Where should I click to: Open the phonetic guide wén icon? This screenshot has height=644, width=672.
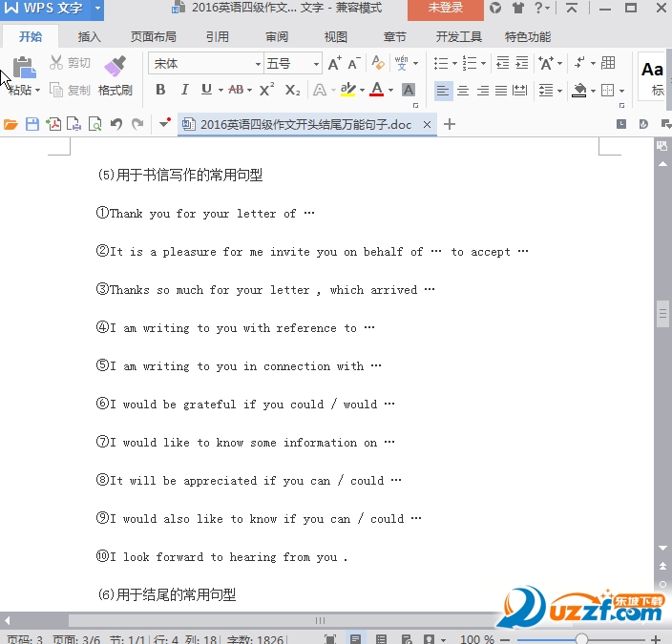click(401, 63)
